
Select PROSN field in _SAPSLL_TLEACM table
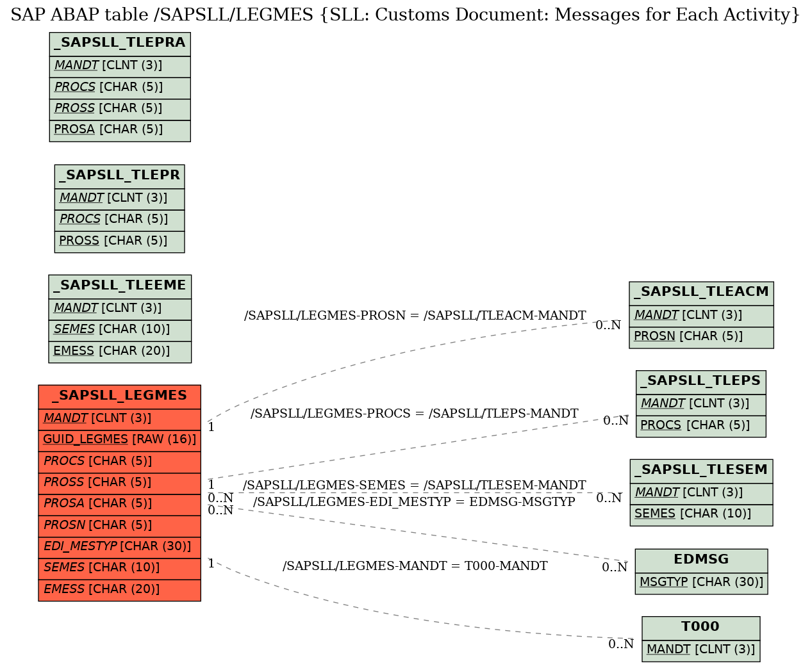tap(701, 338)
